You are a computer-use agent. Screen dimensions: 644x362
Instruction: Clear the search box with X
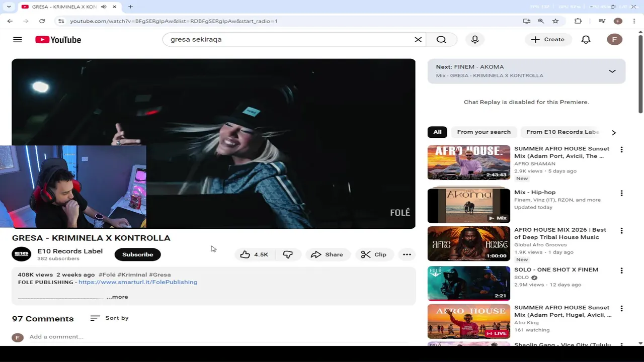418,39
